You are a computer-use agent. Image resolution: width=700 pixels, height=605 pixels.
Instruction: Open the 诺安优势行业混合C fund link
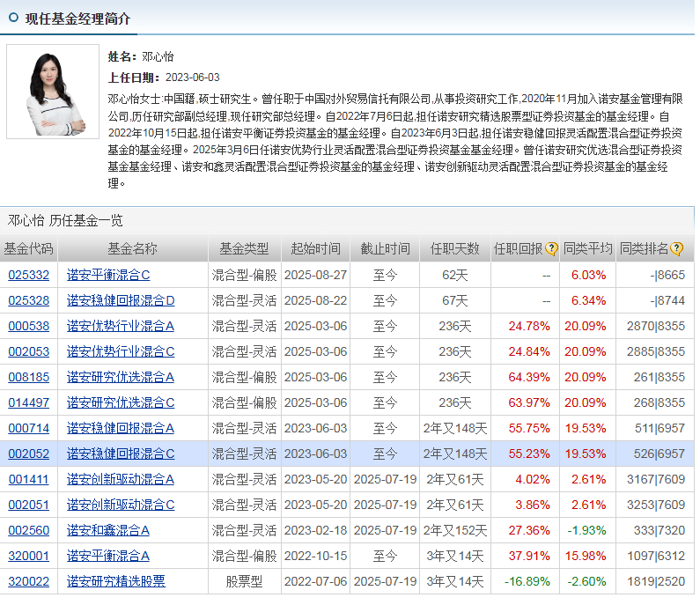point(121,351)
